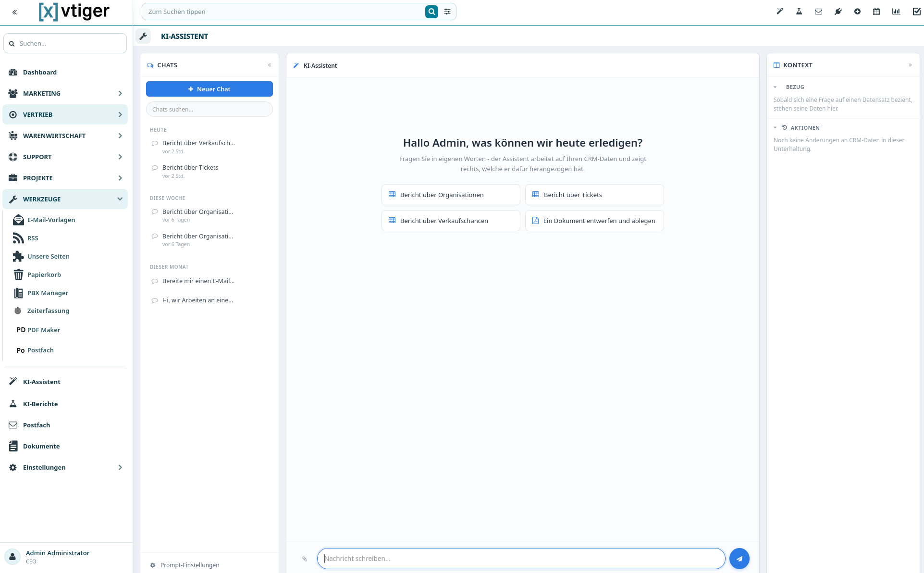924x573 pixels.
Task: Open KI-Berichte flask icon in top bar
Action: 799,12
